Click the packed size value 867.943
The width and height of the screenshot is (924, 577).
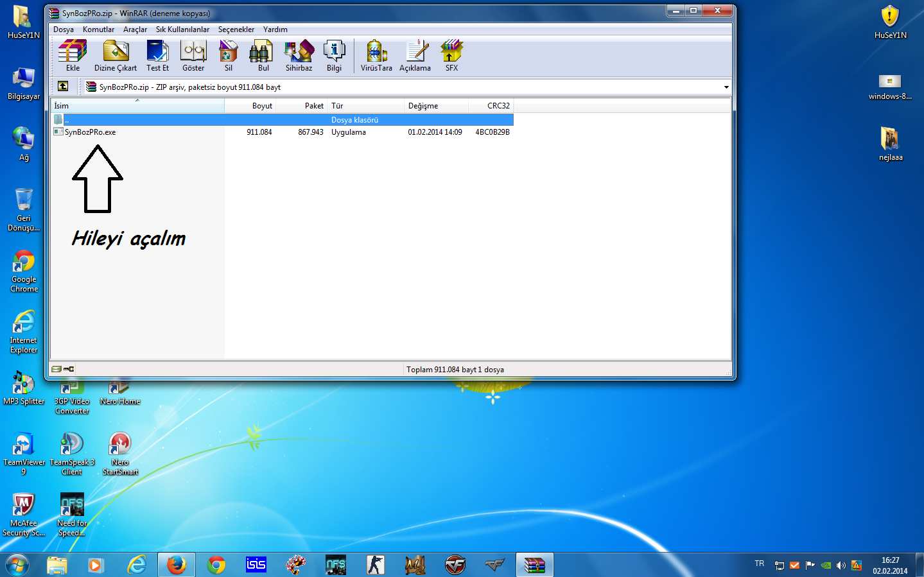click(311, 132)
